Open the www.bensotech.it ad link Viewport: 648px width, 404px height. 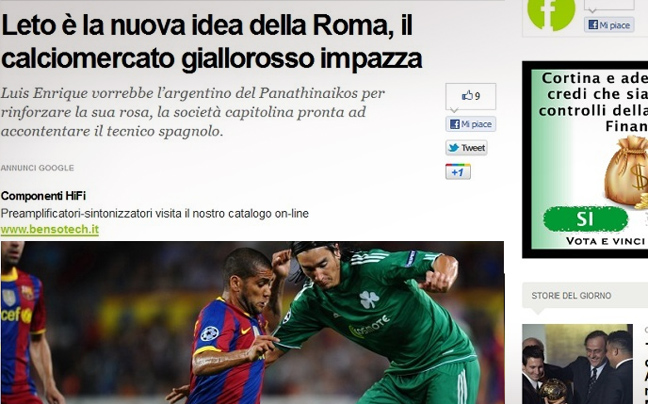click(x=50, y=229)
